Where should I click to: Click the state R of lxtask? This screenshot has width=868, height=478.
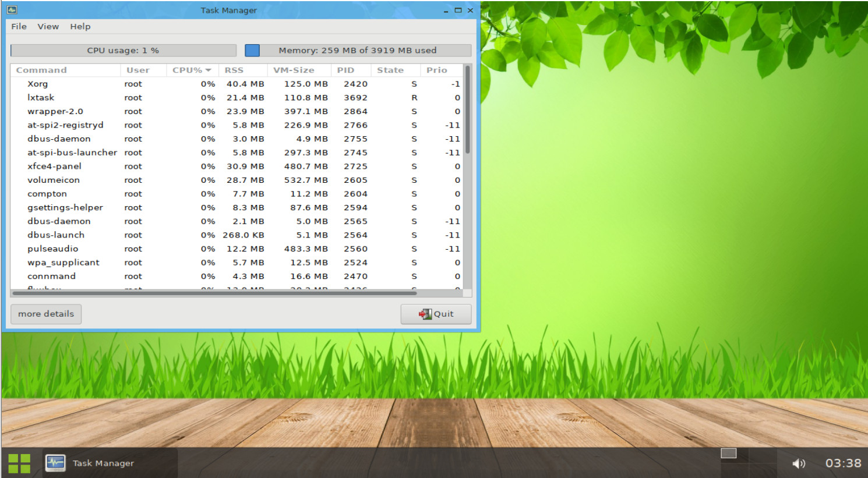click(414, 98)
